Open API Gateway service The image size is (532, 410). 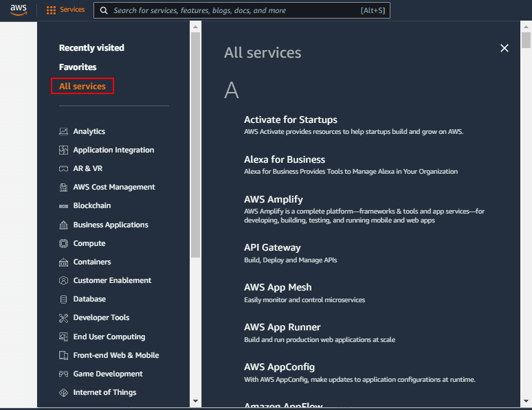coord(272,247)
